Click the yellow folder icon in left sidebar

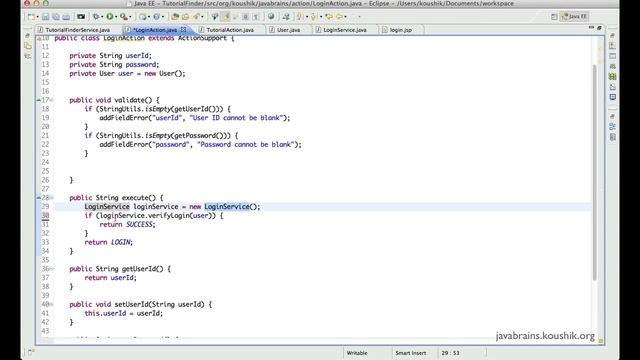[28, 46]
